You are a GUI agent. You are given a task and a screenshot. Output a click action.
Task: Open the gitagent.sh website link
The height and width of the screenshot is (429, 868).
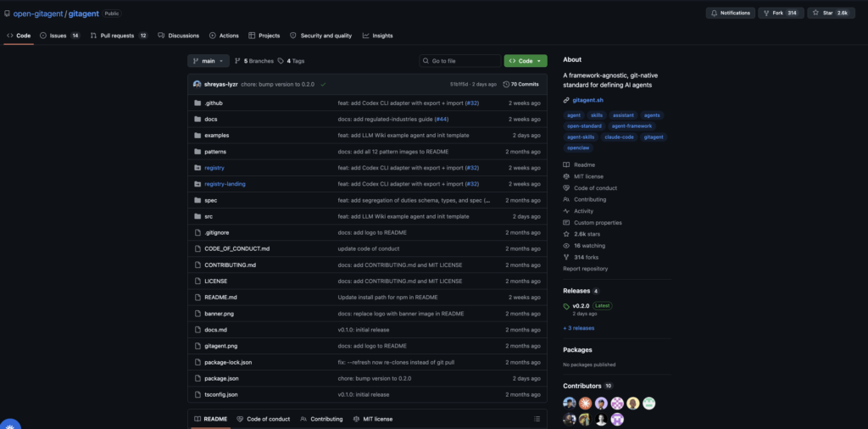coord(588,99)
